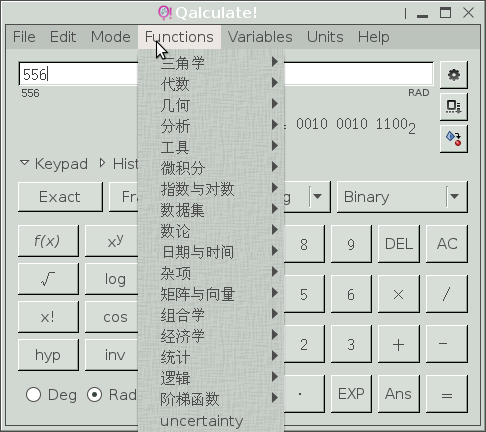
Task: Click the decimal point button
Action: click(x=304, y=394)
